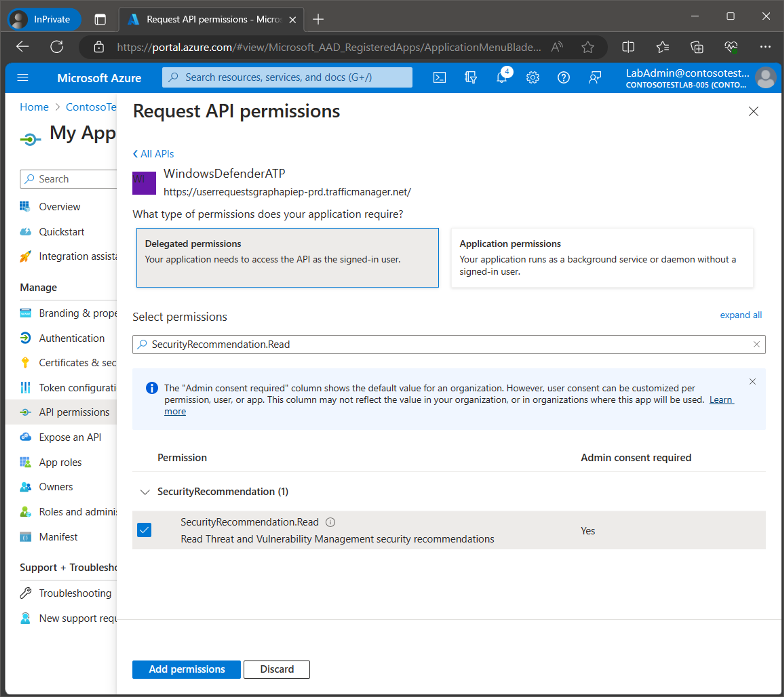784x697 pixels.
Task: Open Expose an API menu item
Action: click(61, 437)
